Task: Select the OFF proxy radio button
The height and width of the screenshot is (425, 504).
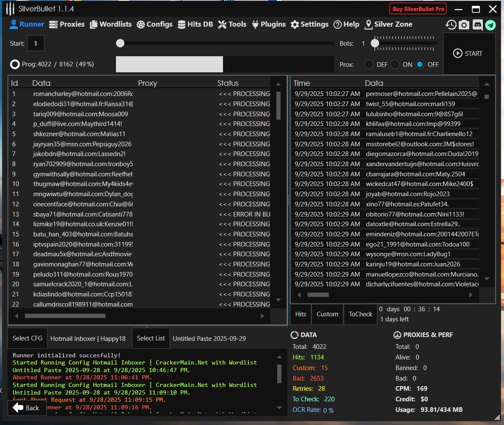Action: pos(420,65)
